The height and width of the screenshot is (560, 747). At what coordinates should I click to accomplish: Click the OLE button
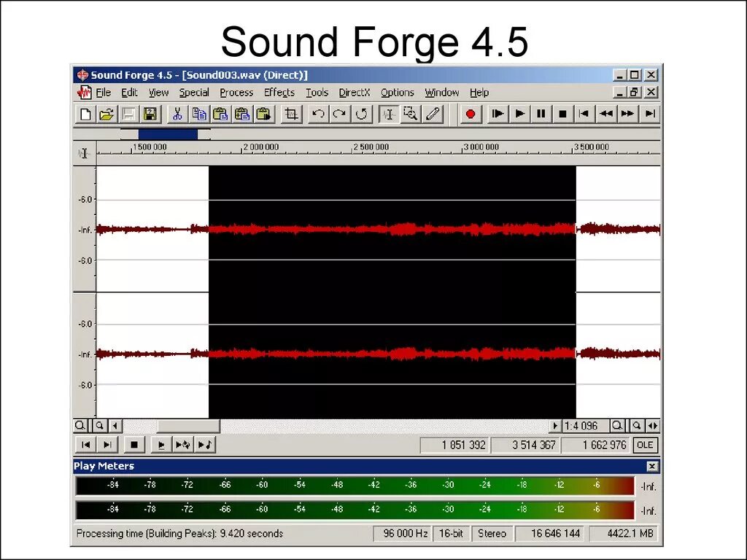click(x=645, y=445)
